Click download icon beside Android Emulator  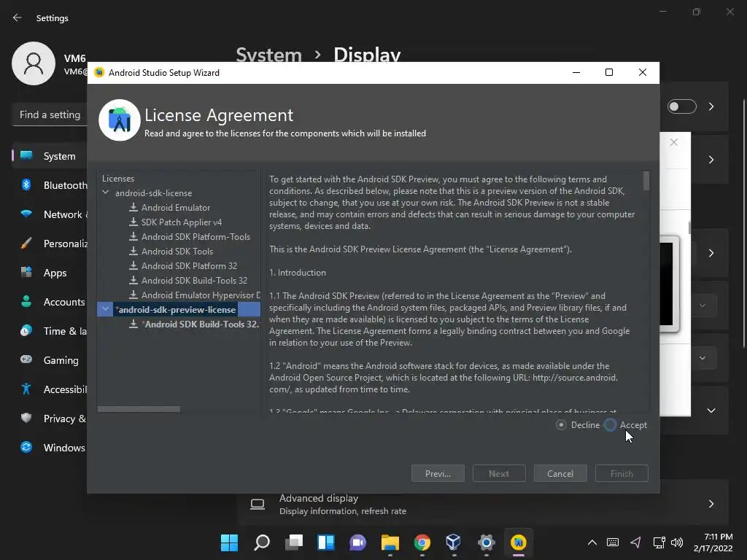pos(133,207)
